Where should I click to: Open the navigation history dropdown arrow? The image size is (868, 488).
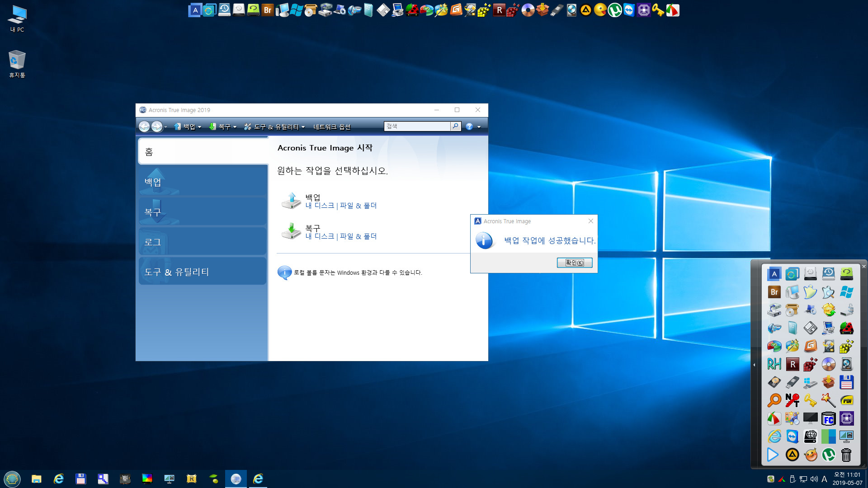point(166,127)
